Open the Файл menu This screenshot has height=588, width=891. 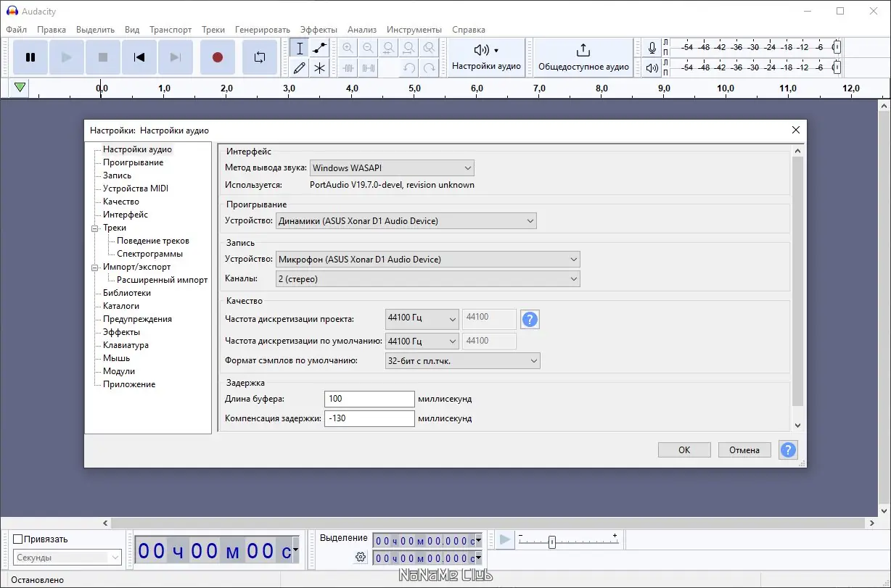(x=16, y=30)
